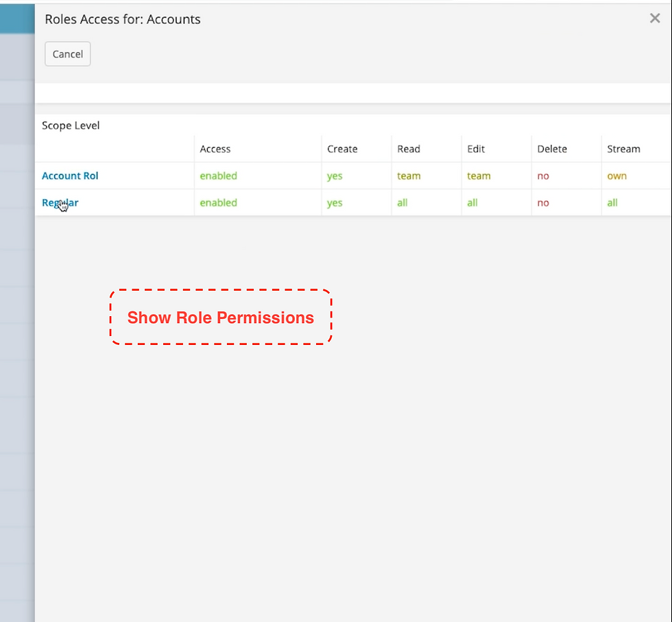Cancel the Roles Access dialog
This screenshot has width=672, height=622.
(x=67, y=53)
